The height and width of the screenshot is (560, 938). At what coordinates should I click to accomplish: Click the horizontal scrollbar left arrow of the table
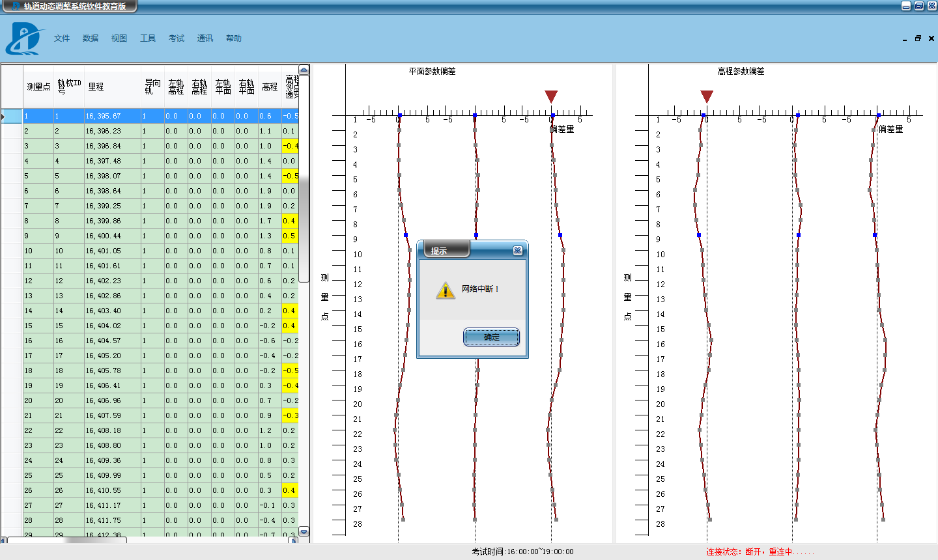click(3, 540)
